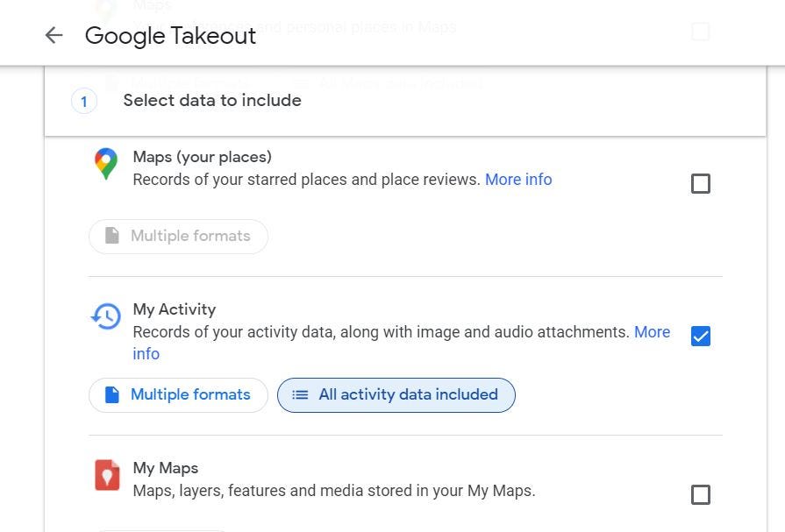Open Multiple formats under My Activity
This screenshot has height=532, width=785.
tap(178, 395)
